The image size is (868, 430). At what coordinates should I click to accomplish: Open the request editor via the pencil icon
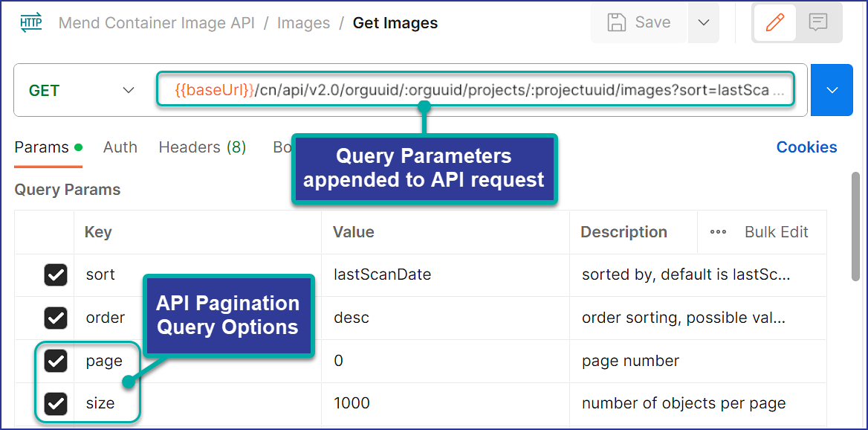coord(774,22)
